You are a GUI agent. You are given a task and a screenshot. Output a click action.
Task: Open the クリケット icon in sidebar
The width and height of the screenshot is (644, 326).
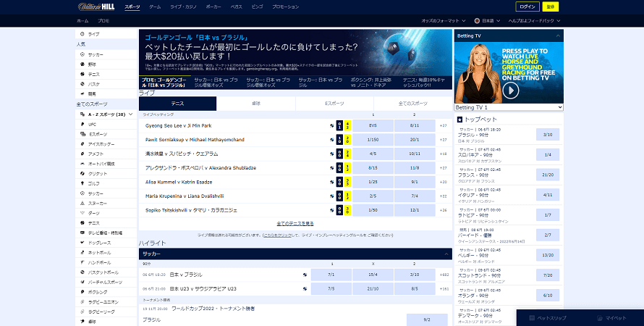coord(82,174)
